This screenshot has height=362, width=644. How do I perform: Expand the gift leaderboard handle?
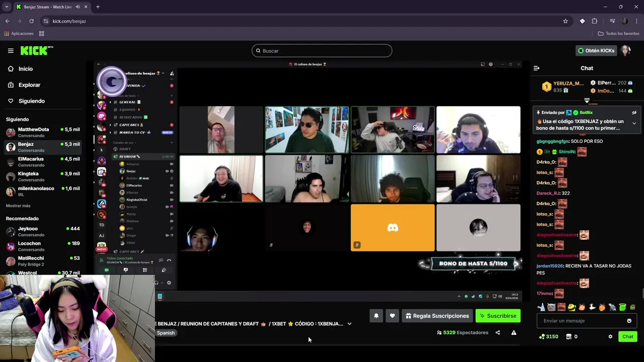click(587, 101)
